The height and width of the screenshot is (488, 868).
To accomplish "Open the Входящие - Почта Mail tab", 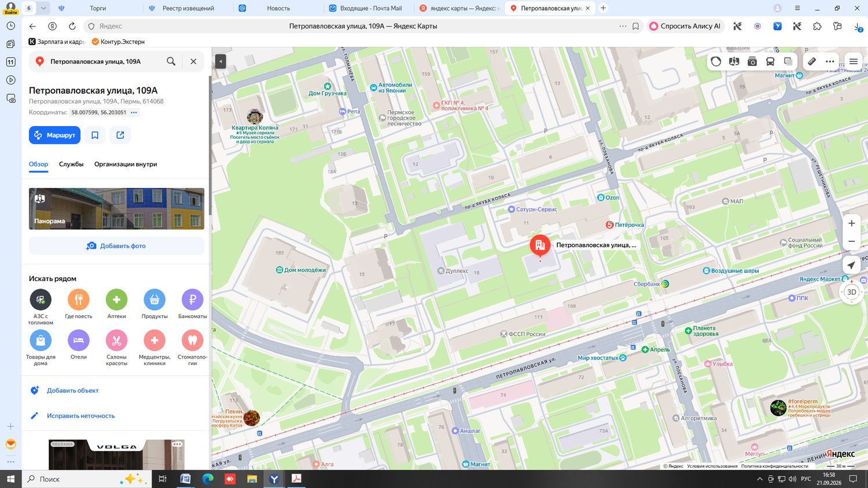I will [371, 8].
